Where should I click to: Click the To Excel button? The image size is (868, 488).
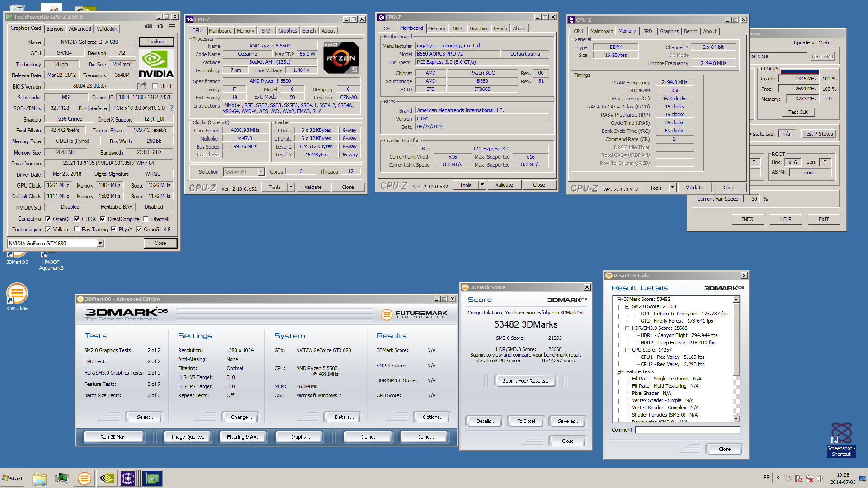pos(526,421)
